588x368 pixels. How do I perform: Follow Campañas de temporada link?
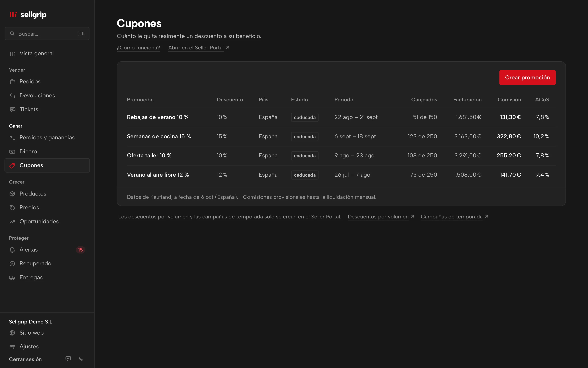pyautogui.click(x=454, y=217)
